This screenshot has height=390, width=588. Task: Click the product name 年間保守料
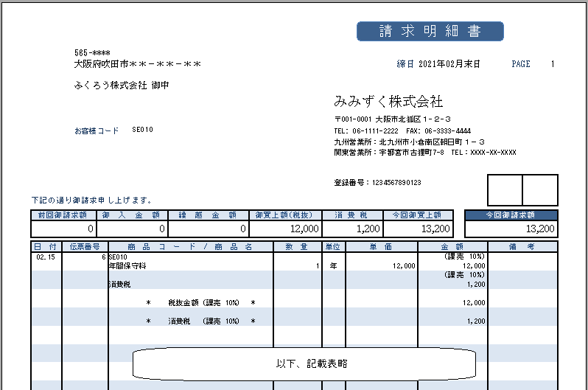click(127, 266)
